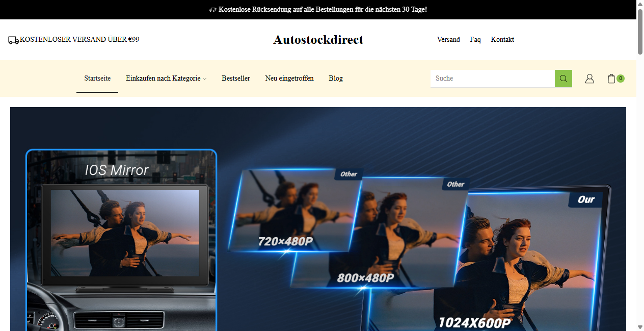
Task: Expand Einkaufen nach Kategorie dropdown chevron
Action: (205, 79)
